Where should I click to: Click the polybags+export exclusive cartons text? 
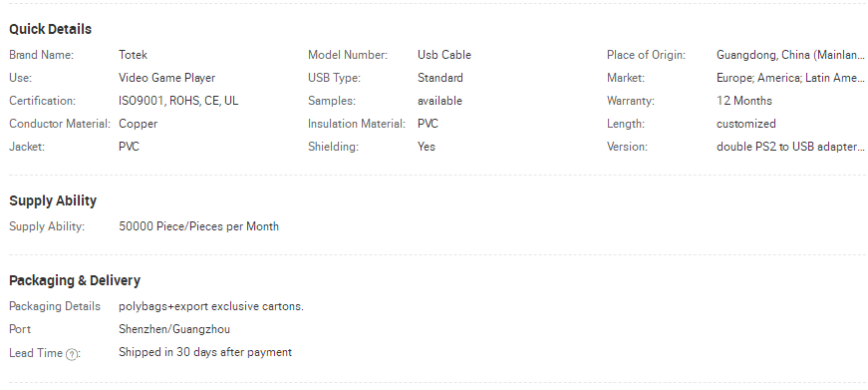211,306
